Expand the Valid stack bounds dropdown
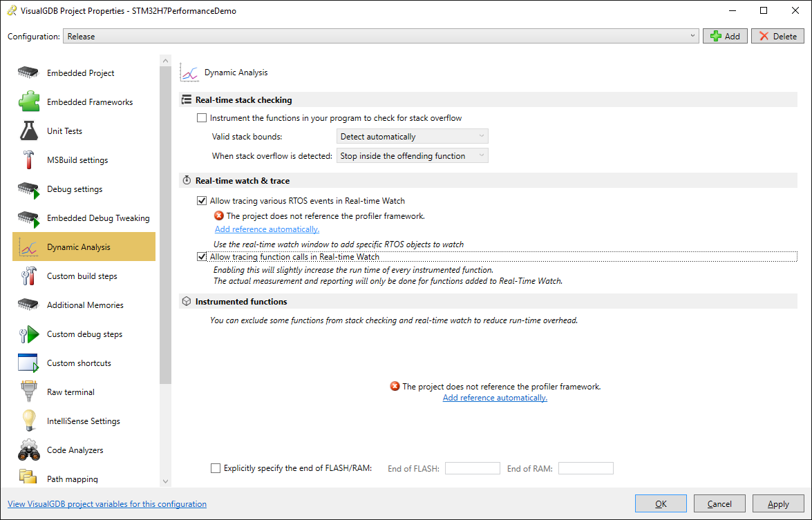The height and width of the screenshot is (520, 812). (x=412, y=137)
